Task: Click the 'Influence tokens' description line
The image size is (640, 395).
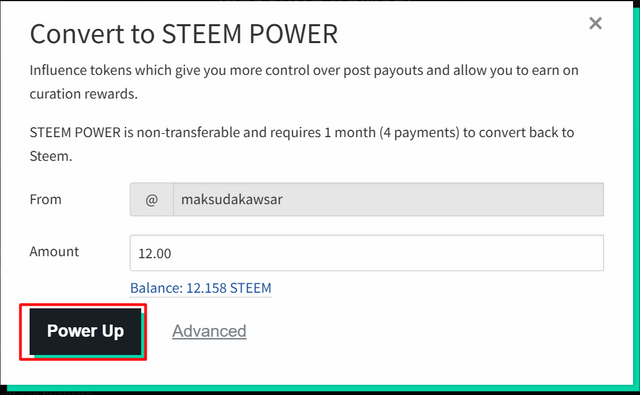Action: pos(304,70)
